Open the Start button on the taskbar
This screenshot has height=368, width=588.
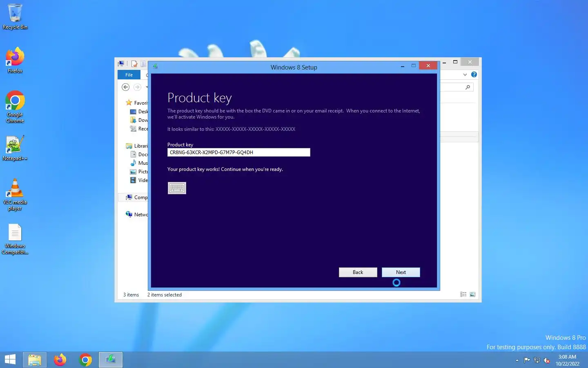pyautogui.click(x=10, y=360)
